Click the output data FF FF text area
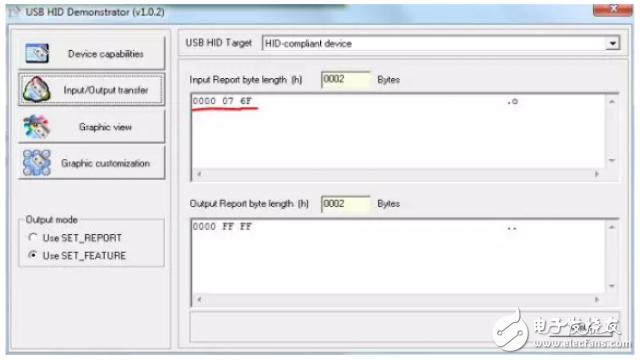This screenshot has width=640, height=360. coord(398,256)
